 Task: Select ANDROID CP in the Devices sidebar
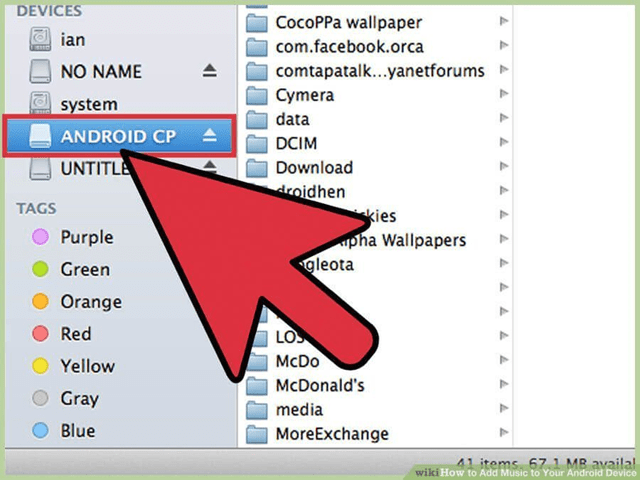pyautogui.click(x=116, y=136)
